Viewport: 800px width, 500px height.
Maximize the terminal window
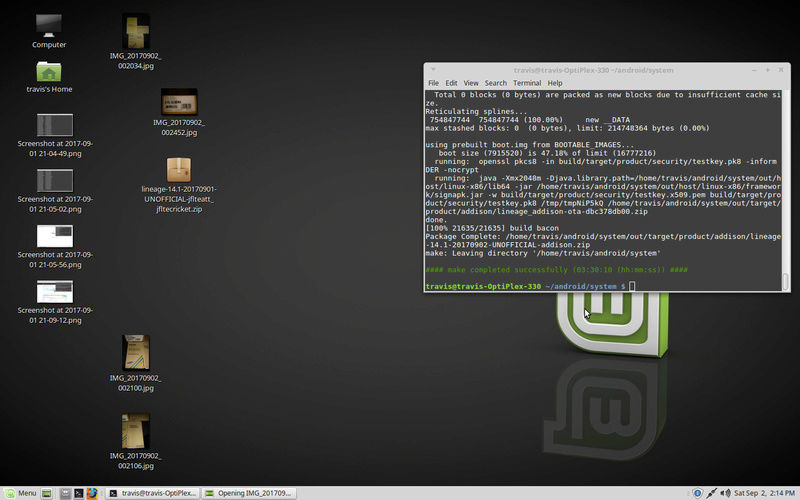pyautogui.click(x=767, y=70)
